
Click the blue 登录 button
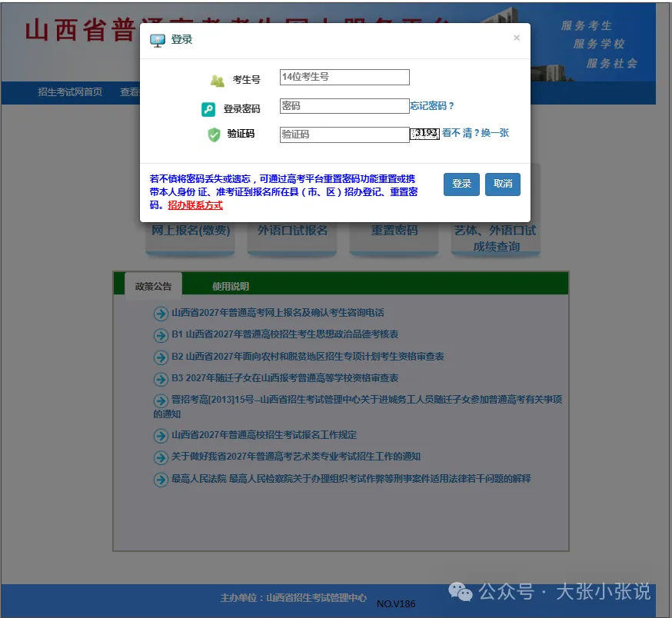coord(461,184)
